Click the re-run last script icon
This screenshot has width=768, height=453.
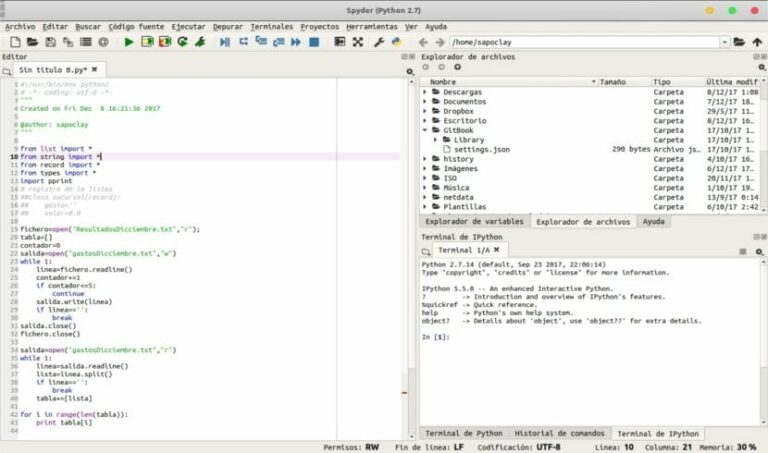click(182, 42)
